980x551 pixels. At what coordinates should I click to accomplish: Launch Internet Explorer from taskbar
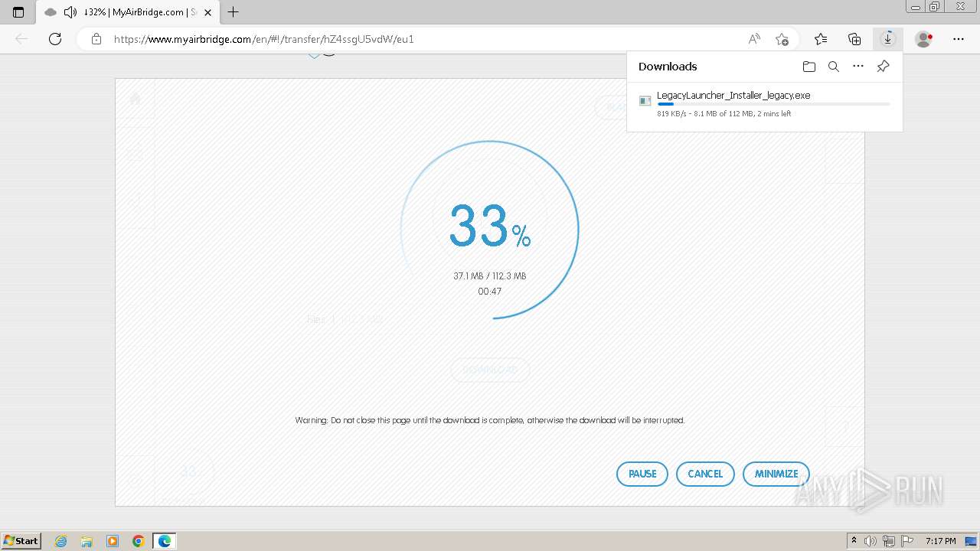(61, 541)
